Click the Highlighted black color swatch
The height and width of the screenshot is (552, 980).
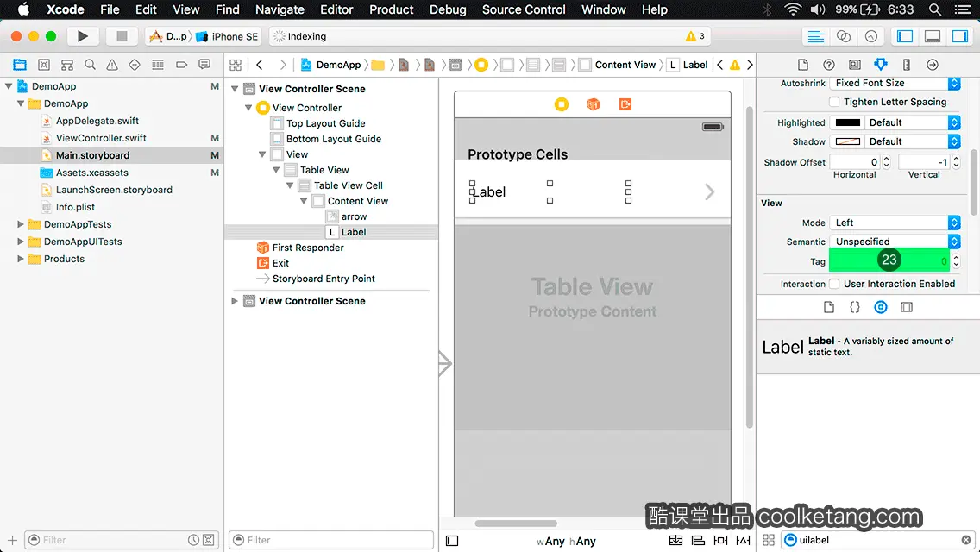pyautogui.click(x=847, y=122)
